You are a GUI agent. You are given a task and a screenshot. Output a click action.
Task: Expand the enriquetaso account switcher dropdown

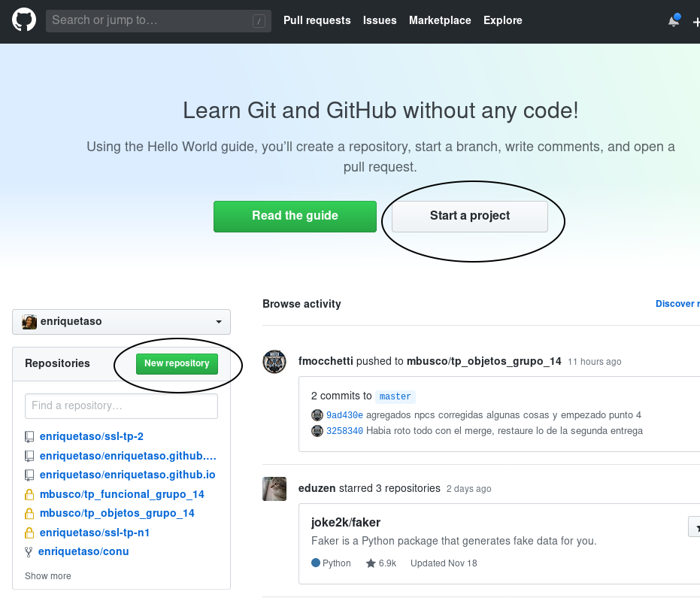122,321
